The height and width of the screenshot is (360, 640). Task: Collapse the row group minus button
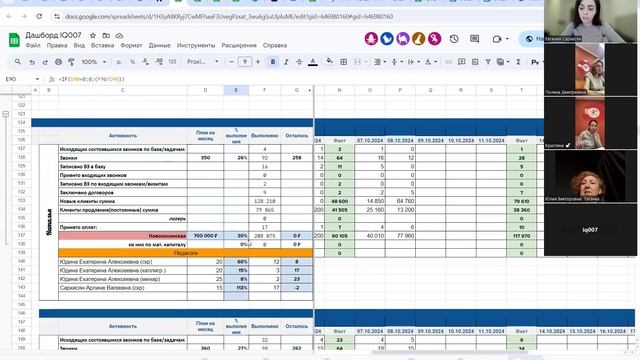(6, 114)
